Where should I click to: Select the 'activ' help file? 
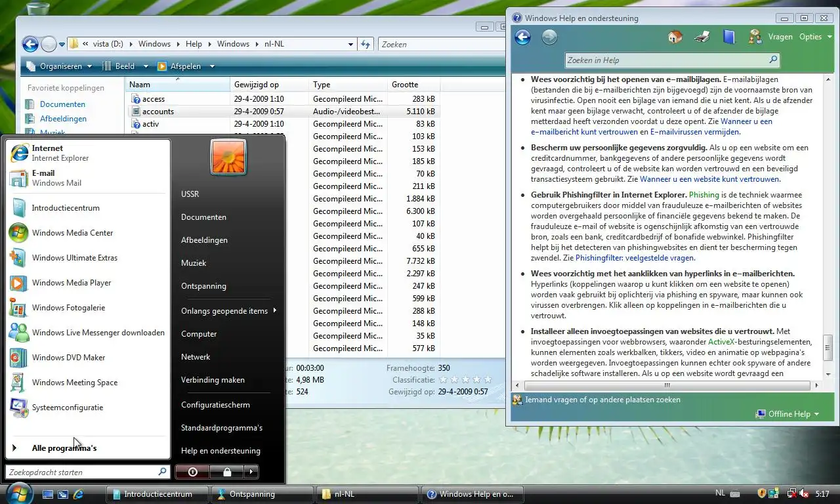(x=150, y=124)
